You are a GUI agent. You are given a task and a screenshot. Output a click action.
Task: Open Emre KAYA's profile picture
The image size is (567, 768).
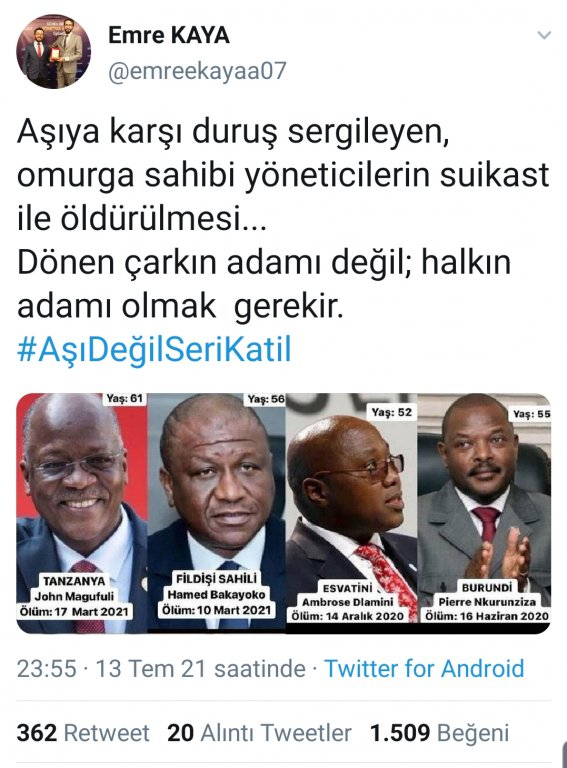[x=52, y=51]
